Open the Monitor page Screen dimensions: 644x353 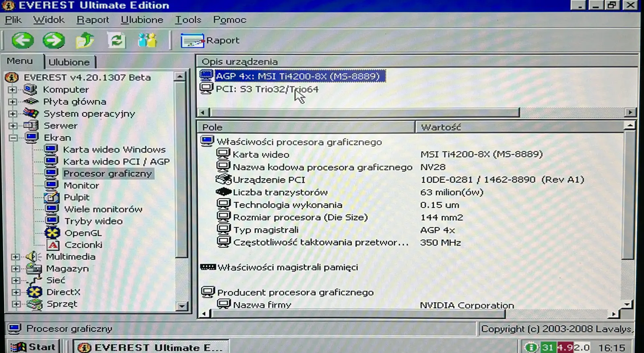point(81,186)
